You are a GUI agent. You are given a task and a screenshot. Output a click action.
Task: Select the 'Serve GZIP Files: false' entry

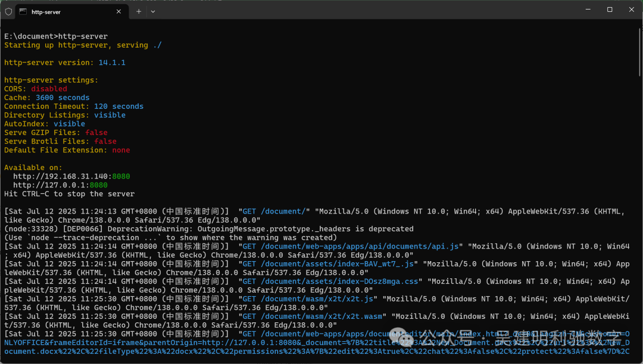(x=55, y=132)
